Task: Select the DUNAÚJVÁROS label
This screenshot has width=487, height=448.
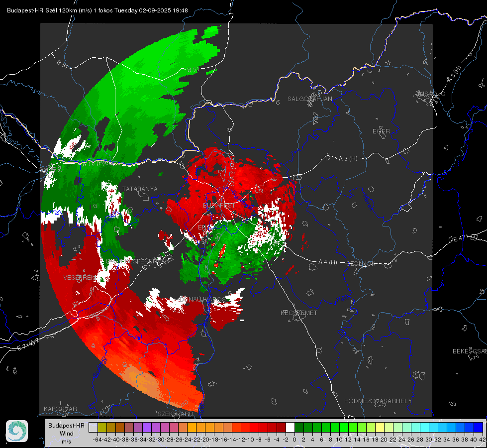Action: point(202,299)
